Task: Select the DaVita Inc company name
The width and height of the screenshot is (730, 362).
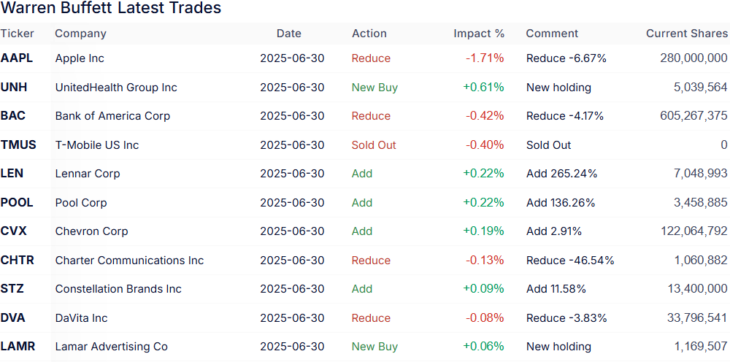Action: [x=81, y=318]
